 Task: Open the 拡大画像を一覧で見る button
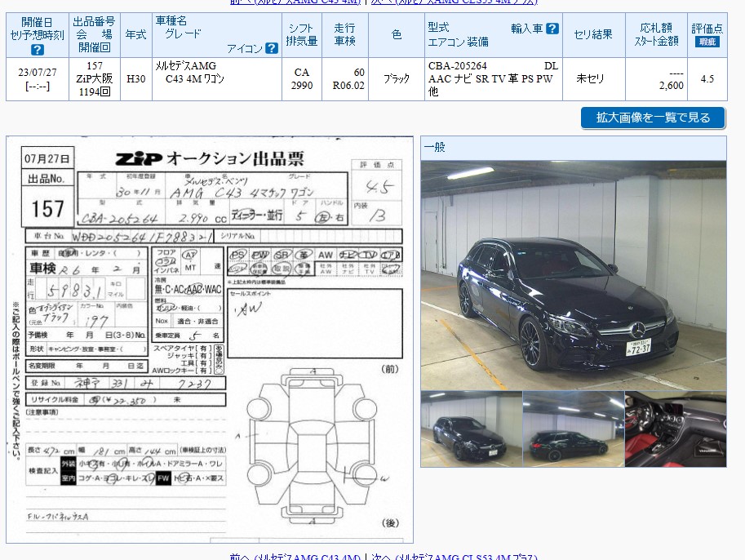653,118
